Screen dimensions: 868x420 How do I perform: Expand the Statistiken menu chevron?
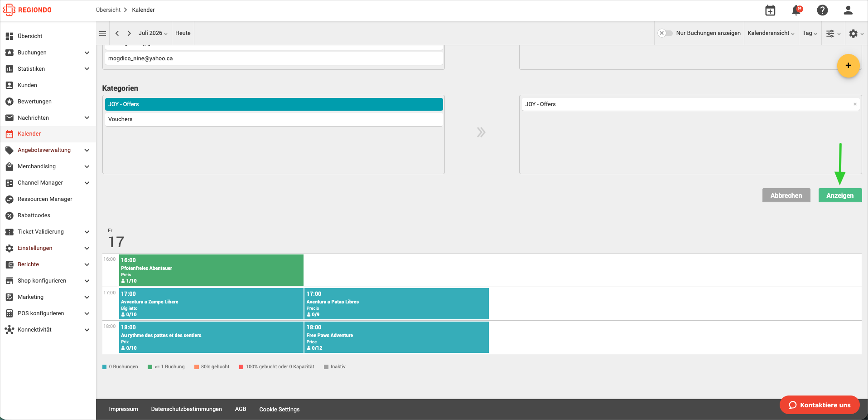(x=87, y=69)
